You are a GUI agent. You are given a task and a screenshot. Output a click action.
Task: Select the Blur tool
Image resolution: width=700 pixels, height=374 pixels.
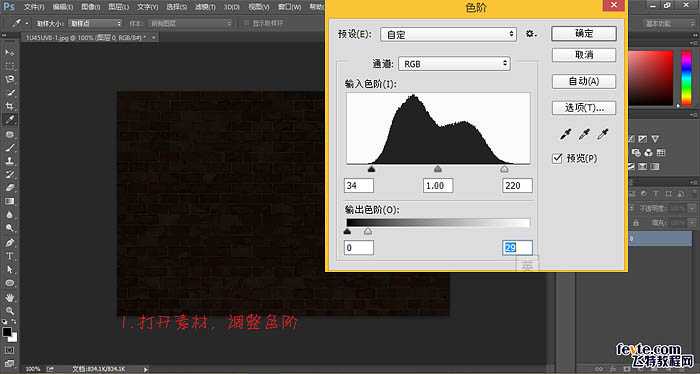tap(9, 215)
